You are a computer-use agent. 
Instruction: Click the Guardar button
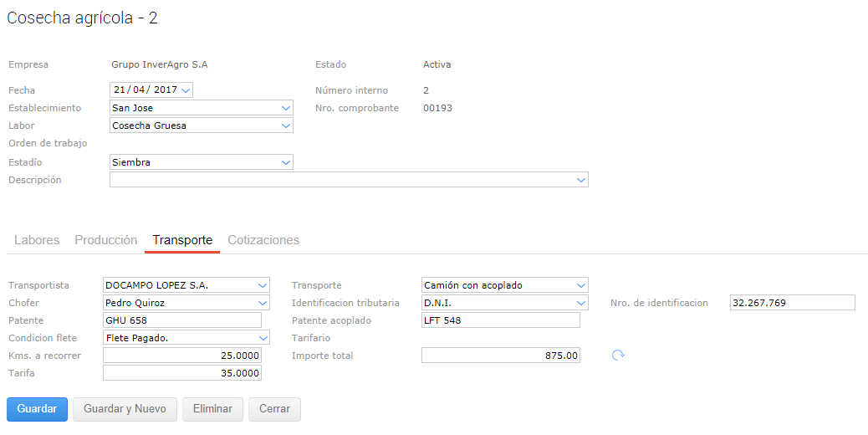(x=37, y=409)
